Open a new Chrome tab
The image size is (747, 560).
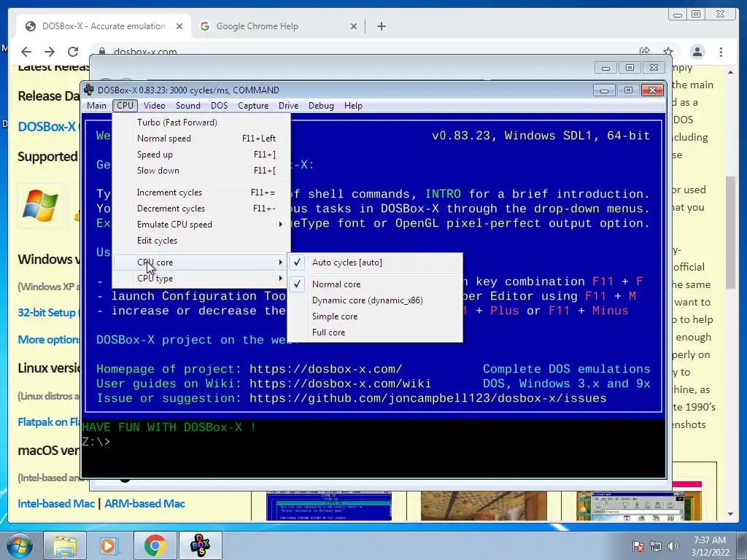pyautogui.click(x=381, y=26)
